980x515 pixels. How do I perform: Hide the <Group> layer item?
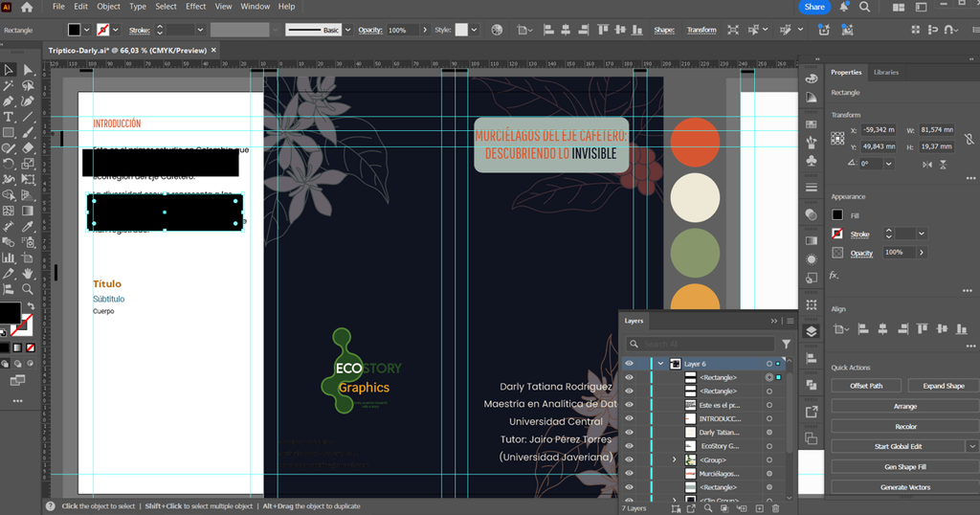[x=630, y=460]
